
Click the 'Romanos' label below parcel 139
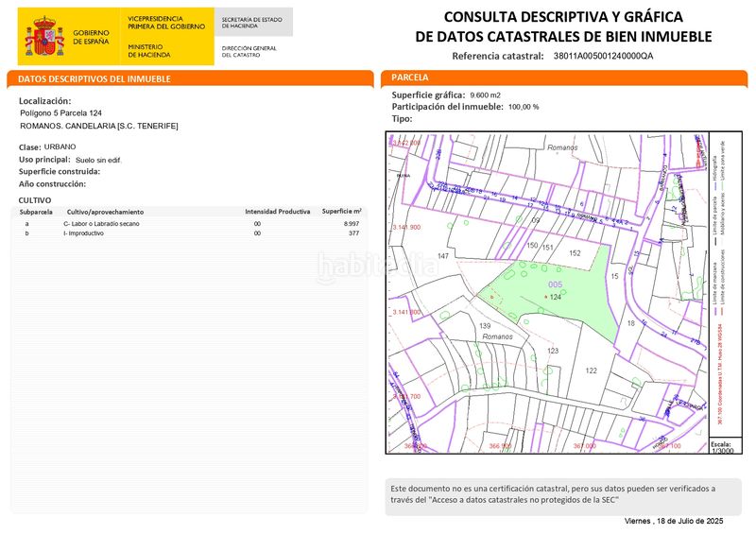pyautogui.click(x=498, y=336)
